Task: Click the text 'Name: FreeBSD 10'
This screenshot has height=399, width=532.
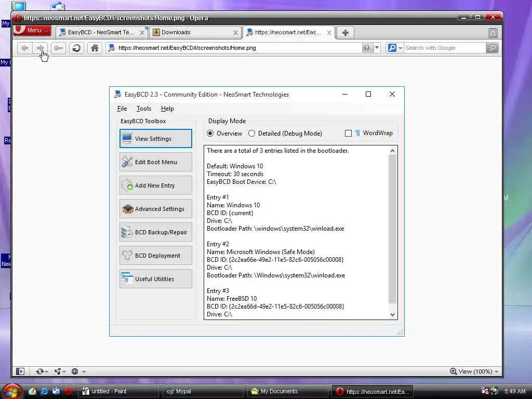Action: tap(232, 299)
